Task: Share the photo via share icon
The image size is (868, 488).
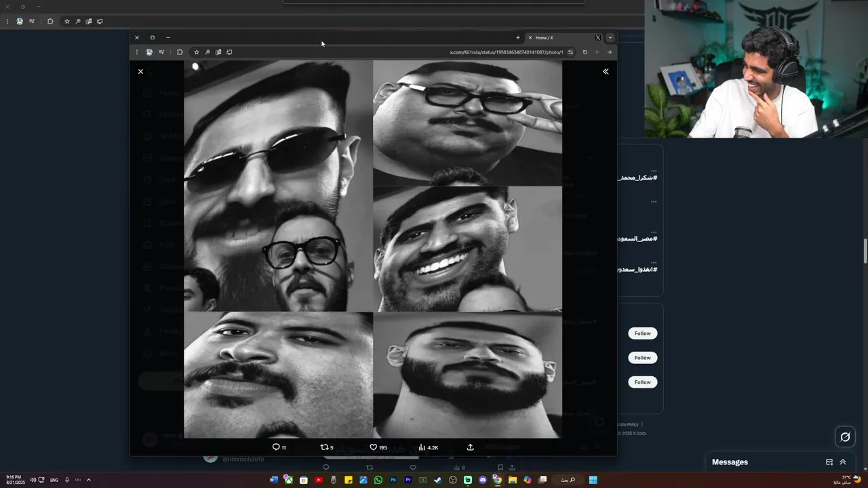Action: [x=470, y=447]
